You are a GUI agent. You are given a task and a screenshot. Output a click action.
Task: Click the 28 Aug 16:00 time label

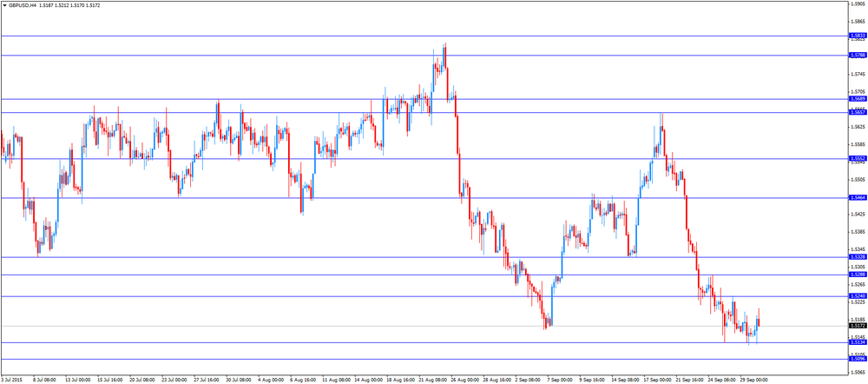496,381
